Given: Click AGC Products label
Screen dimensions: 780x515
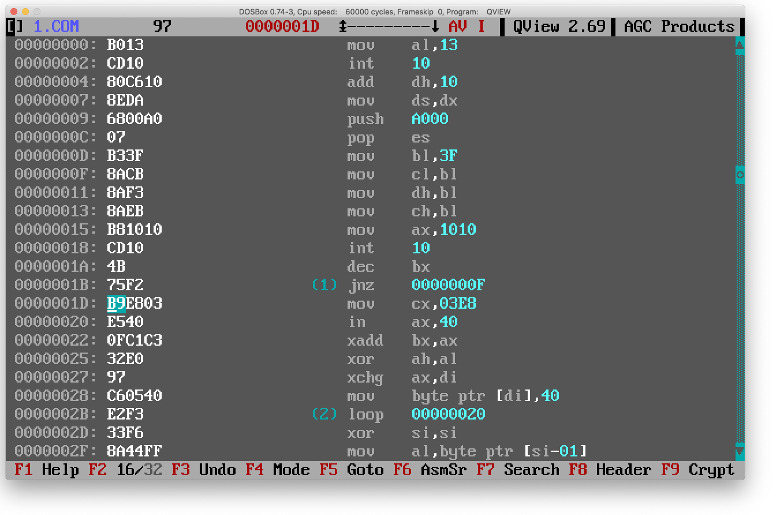Looking at the screenshot, I should tap(679, 26).
